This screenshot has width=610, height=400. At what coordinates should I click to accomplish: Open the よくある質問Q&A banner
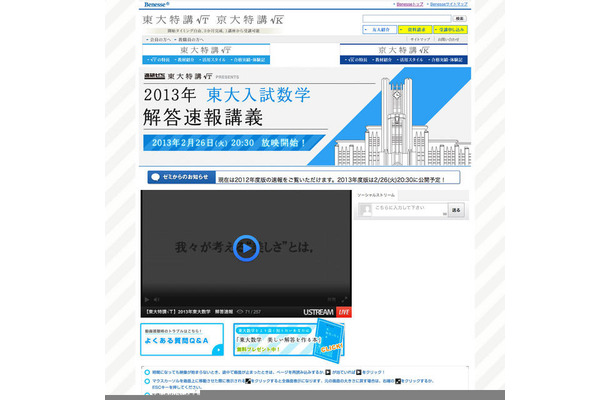pyautogui.click(x=182, y=339)
